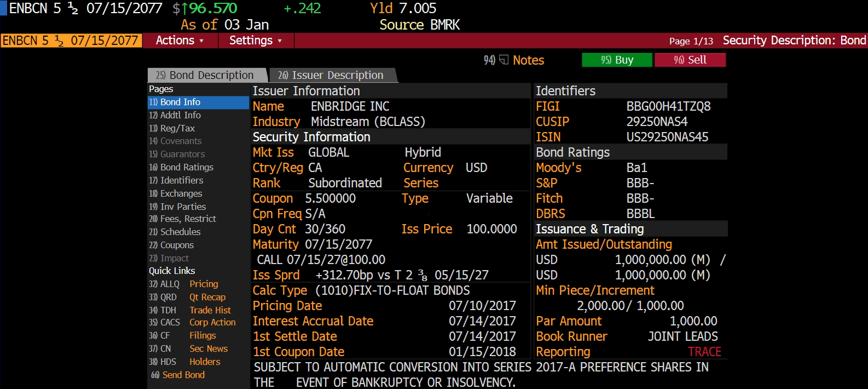Click the red TRACE reporting value

point(705,352)
